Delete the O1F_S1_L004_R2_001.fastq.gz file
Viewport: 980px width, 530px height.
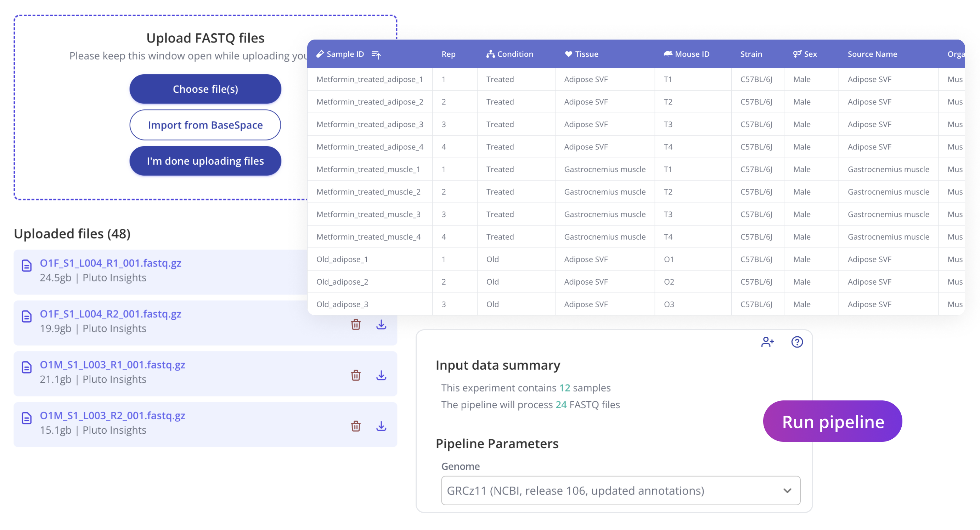(355, 324)
